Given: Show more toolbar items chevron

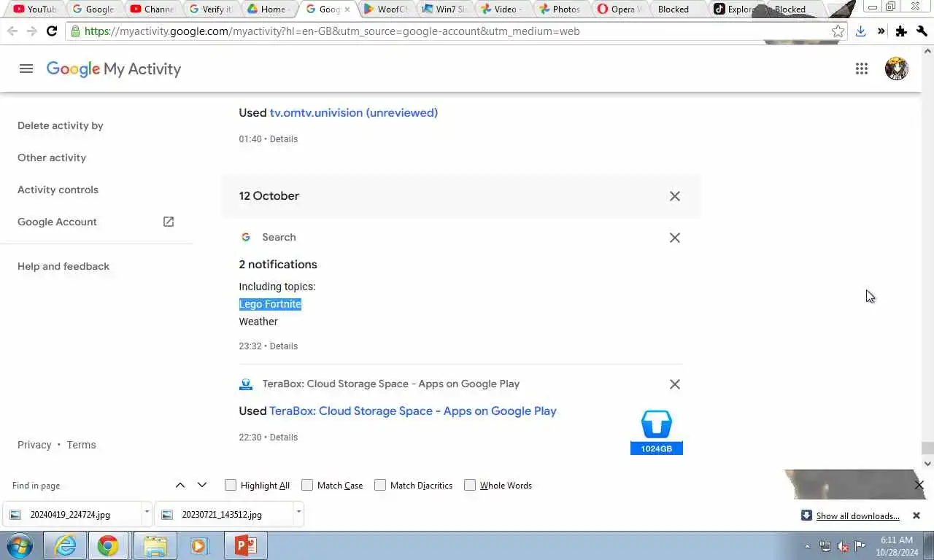Looking at the screenshot, I should pyautogui.click(x=881, y=31).
